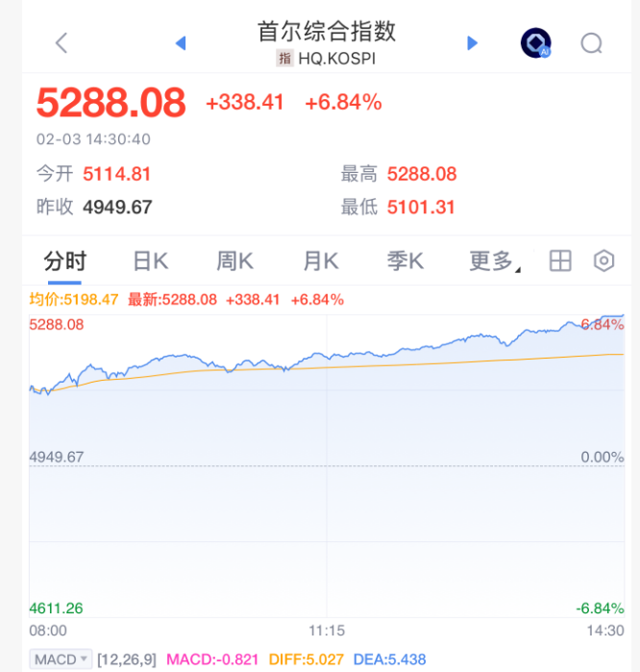Switch to the 月K tab

[320, 261]
